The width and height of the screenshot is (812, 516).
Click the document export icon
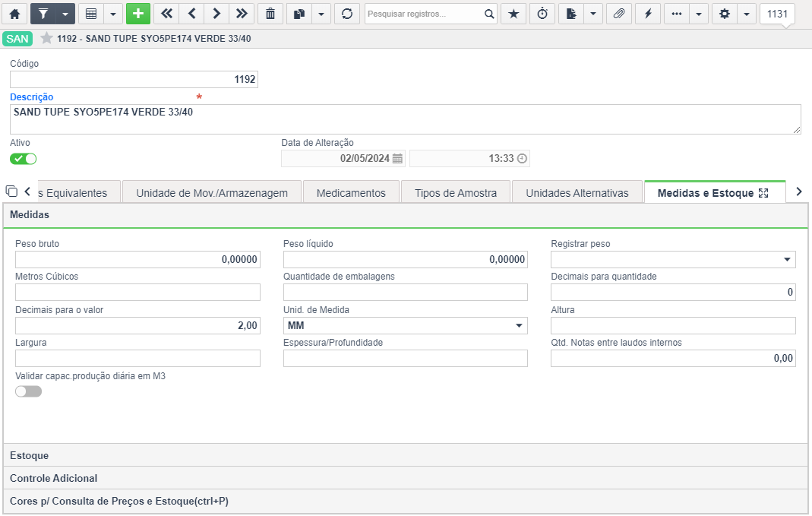(x=571, y=14)
